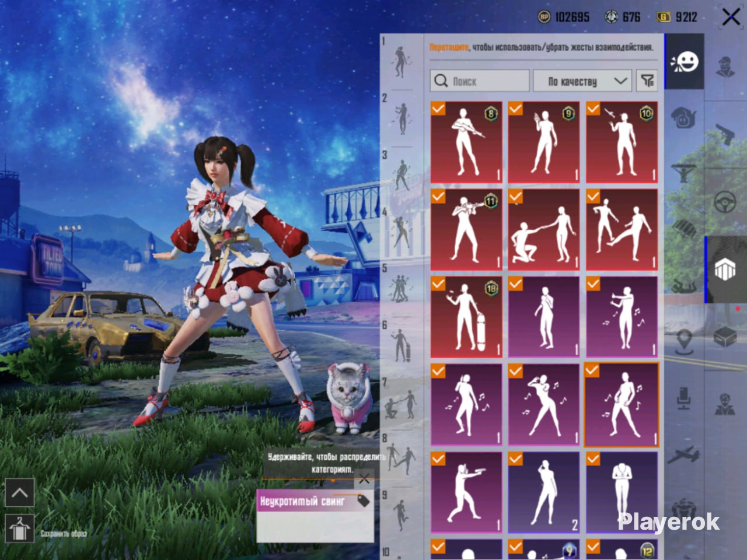Image resolution: width=747 pixels, height=560 pixels.
Task: Open the location pin category icon
Action: 684,342
